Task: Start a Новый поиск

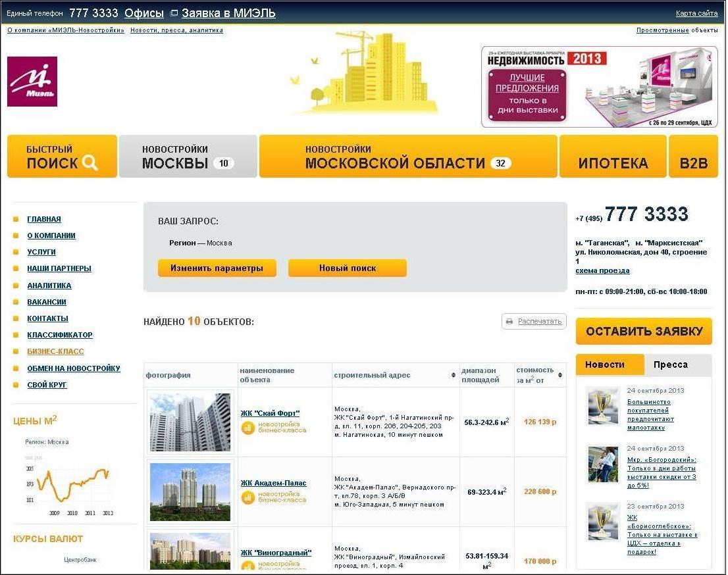Action: coord(348,268)
